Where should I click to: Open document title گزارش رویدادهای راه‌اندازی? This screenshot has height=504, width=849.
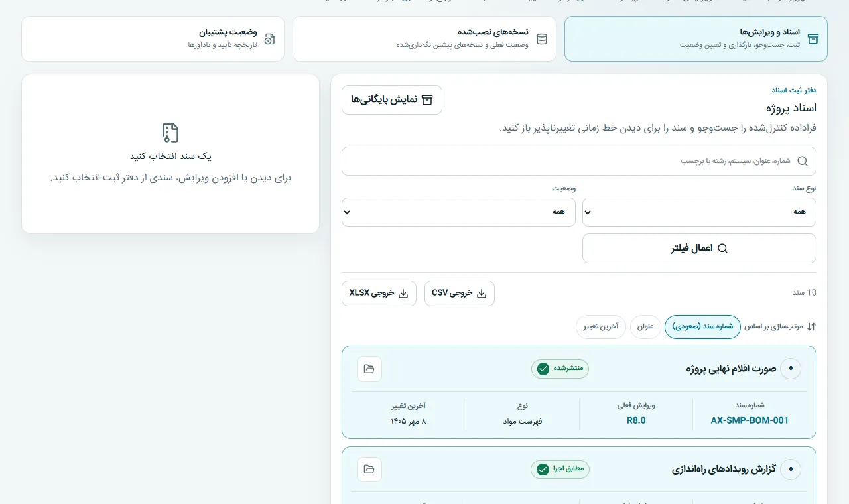pos(724,470)
